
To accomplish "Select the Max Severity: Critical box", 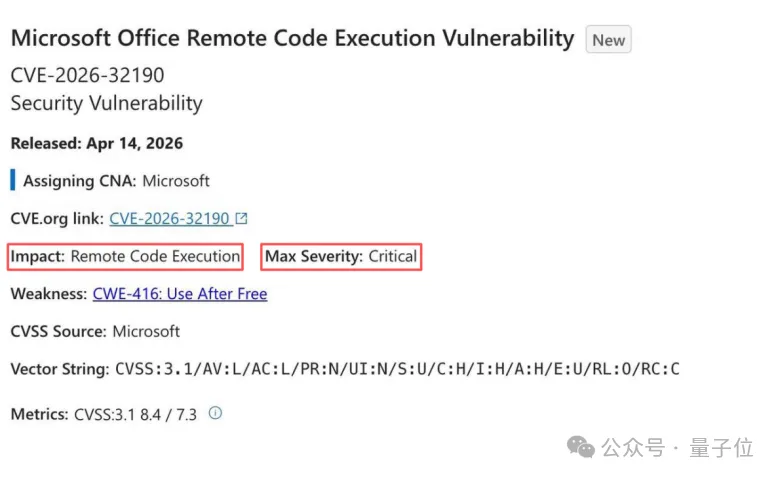I will [x=341, y=256].
